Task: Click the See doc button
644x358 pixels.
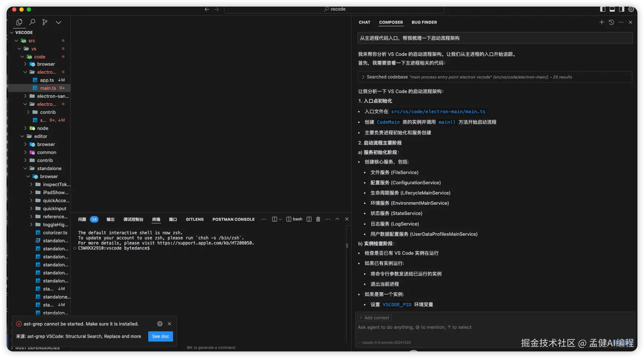Action: [161, 336]
